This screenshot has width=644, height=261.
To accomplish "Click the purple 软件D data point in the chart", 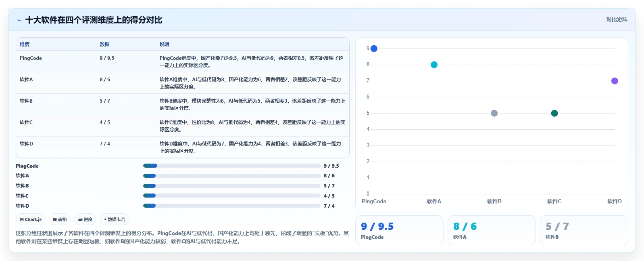I will coord(615,81).
